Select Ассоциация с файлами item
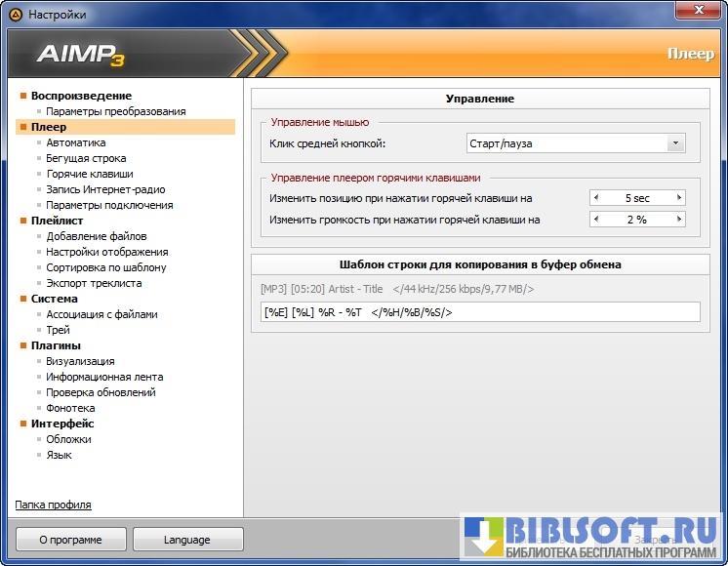The width and height of the screenshot is (728, 566). [101, 314]
